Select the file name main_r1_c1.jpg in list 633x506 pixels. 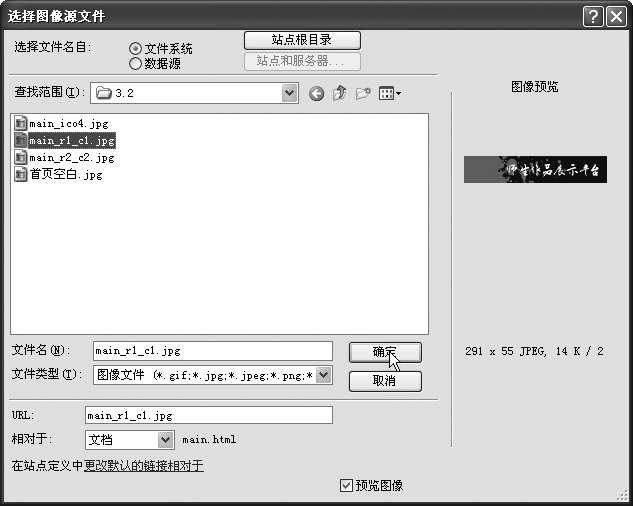[72, 141]
